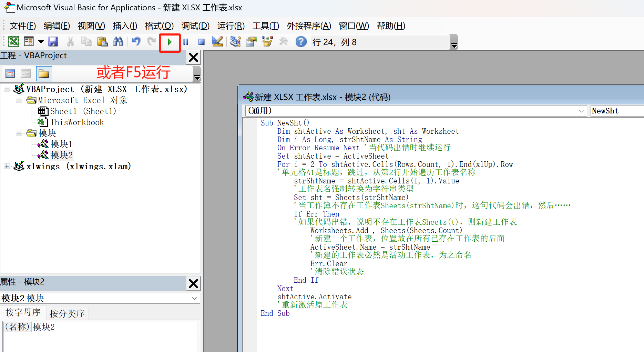Click the Insert UserForm toolbar icon
Screen dimensions: 644x352
[x=29, y=42]
